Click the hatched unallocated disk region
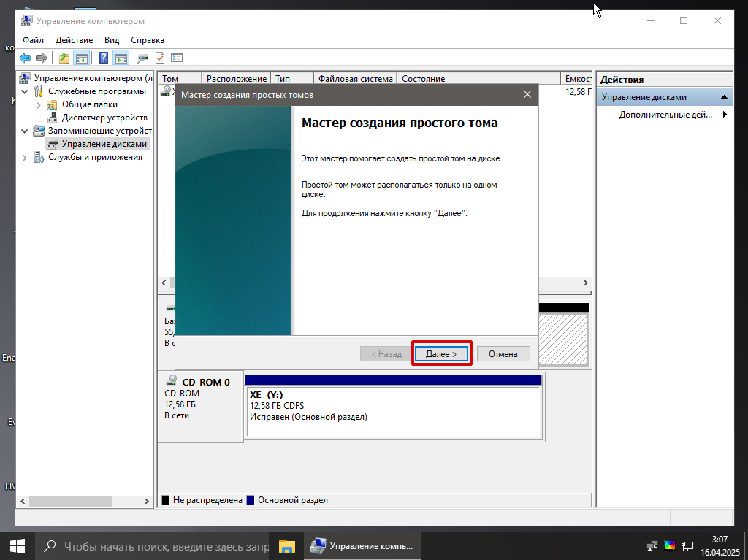748x560 pixels. tap(563, 340)
